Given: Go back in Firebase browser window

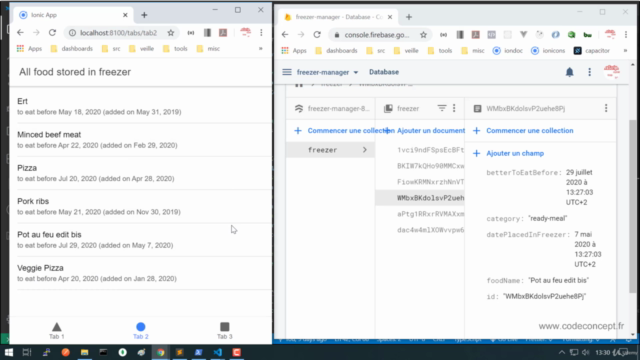Looking at the screenshot, I should point(285,35).
